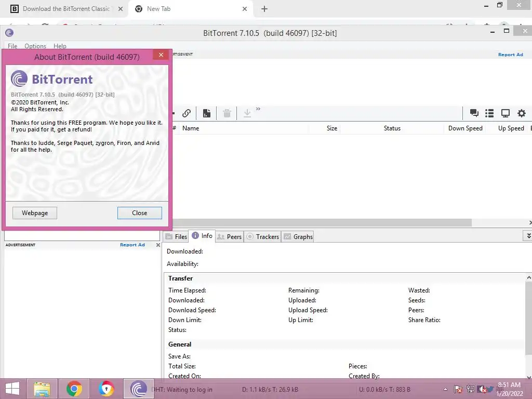This screenshot has height=399, width=532.
Task: Add torrent from URL link icon
Action: (187, 113)
